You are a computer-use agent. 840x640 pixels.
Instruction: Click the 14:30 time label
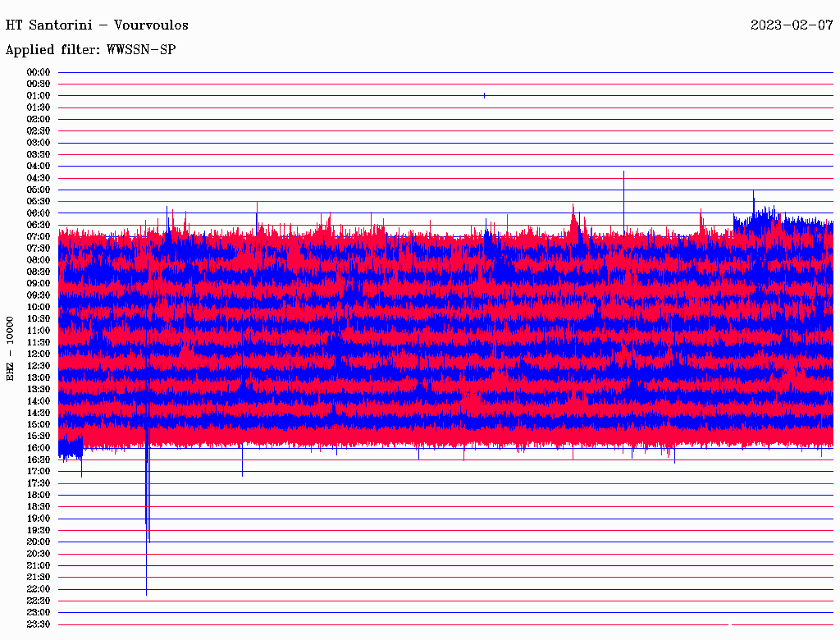(x=39, y=414)
